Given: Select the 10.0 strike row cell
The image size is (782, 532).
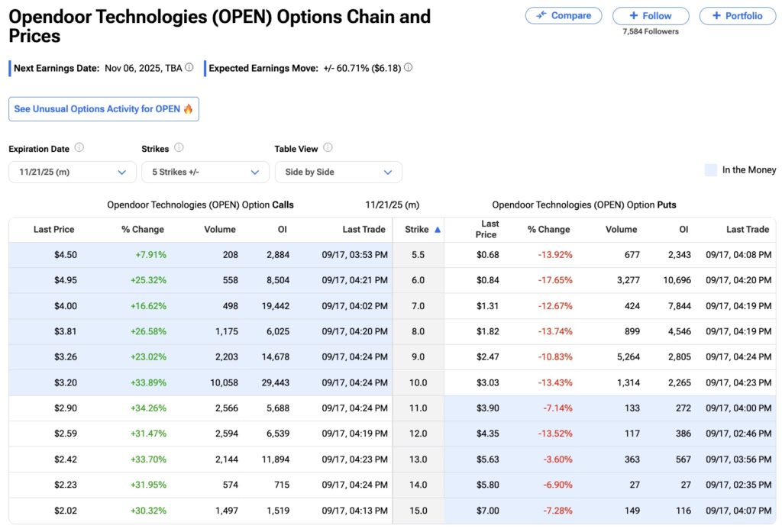Looking at the screenshot, I should coord(418,382).
